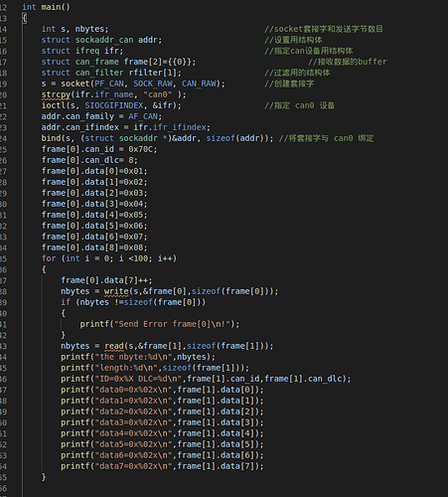The image size is (448, 497).
Task: Click the ioctl SIOCGIFINDEX line
Action: point(111,105)
